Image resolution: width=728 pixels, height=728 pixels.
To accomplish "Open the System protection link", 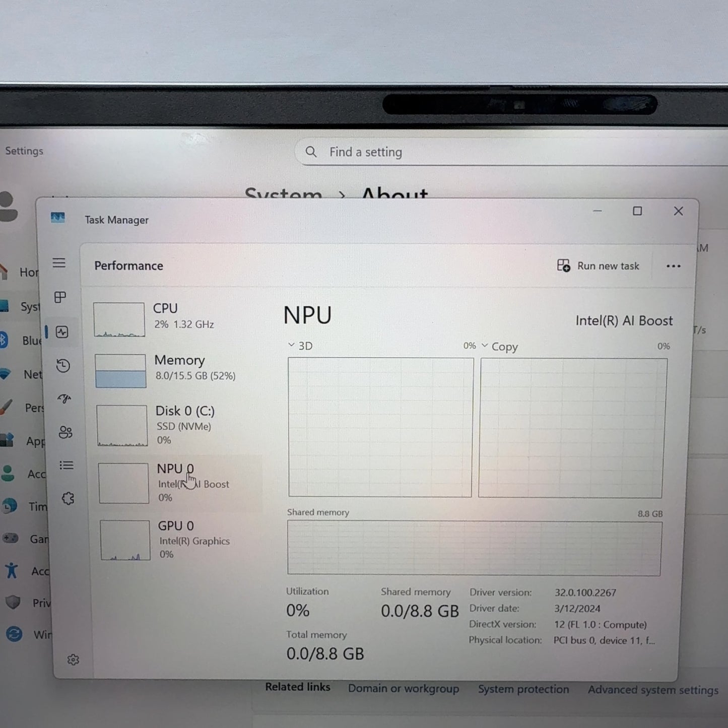I will pyautogui.click(x=523, y=689).
